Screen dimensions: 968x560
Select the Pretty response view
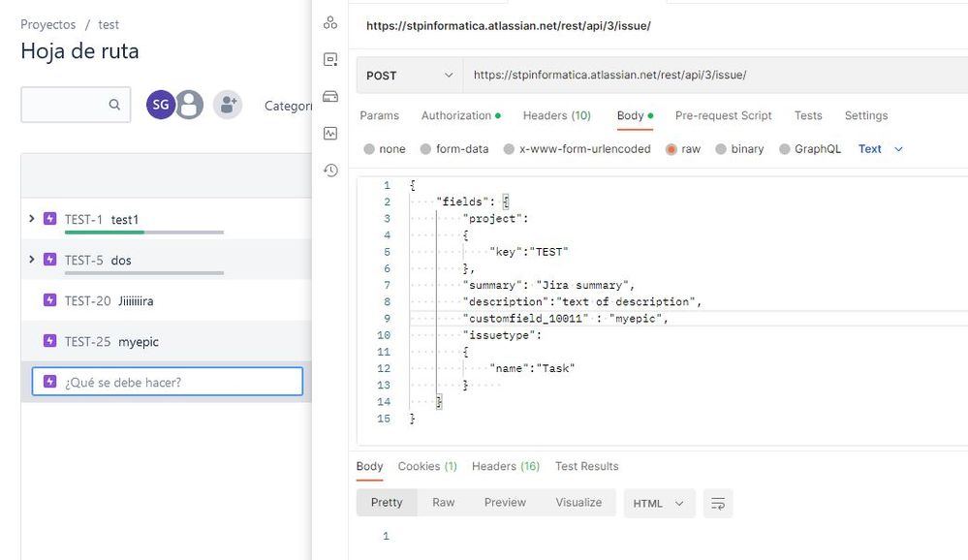tap(387, 503)
